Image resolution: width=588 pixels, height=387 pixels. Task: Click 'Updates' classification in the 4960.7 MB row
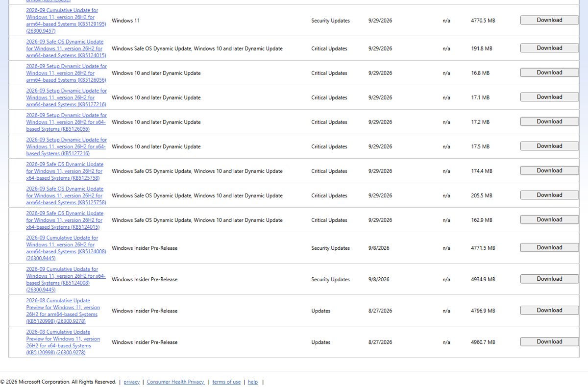[321, 342]
